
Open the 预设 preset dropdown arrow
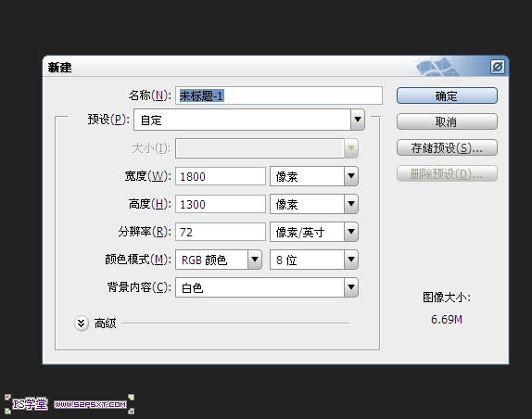[x=358, y=120]
